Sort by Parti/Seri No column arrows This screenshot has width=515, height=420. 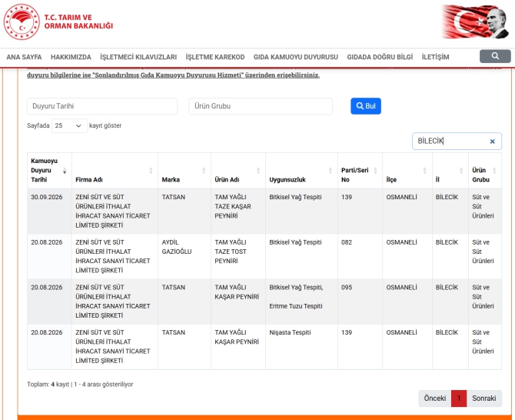point(375,171)
